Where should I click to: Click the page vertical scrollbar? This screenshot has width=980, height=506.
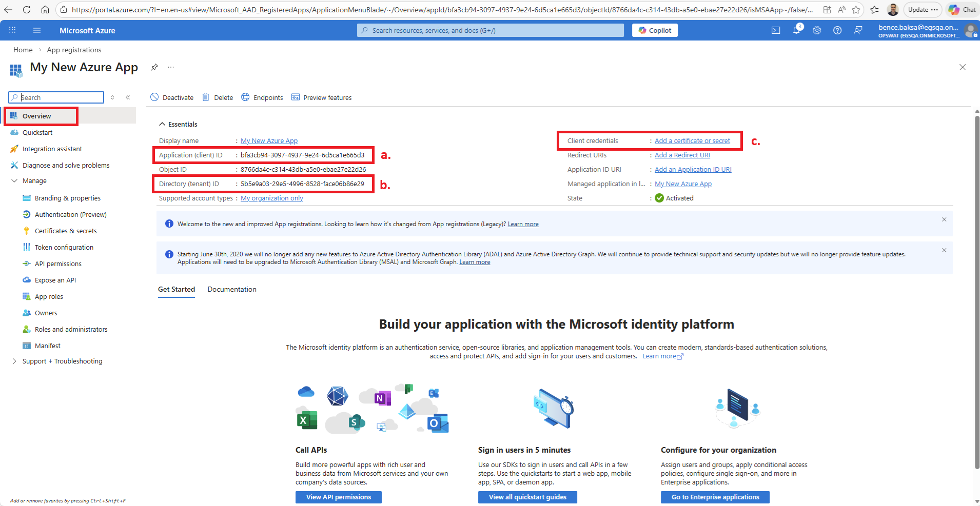coord(977,292)
